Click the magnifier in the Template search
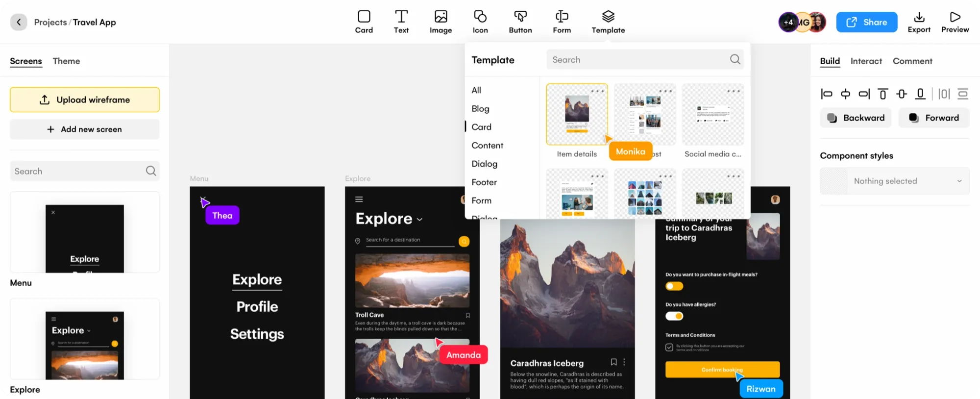The image size is (980, 399). click(x=735, y=59)
